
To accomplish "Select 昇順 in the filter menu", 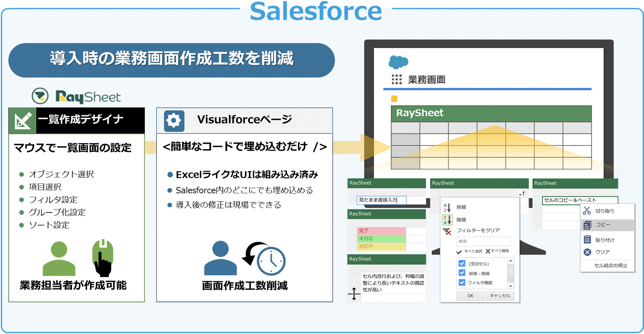I will [x=461, y=207].
